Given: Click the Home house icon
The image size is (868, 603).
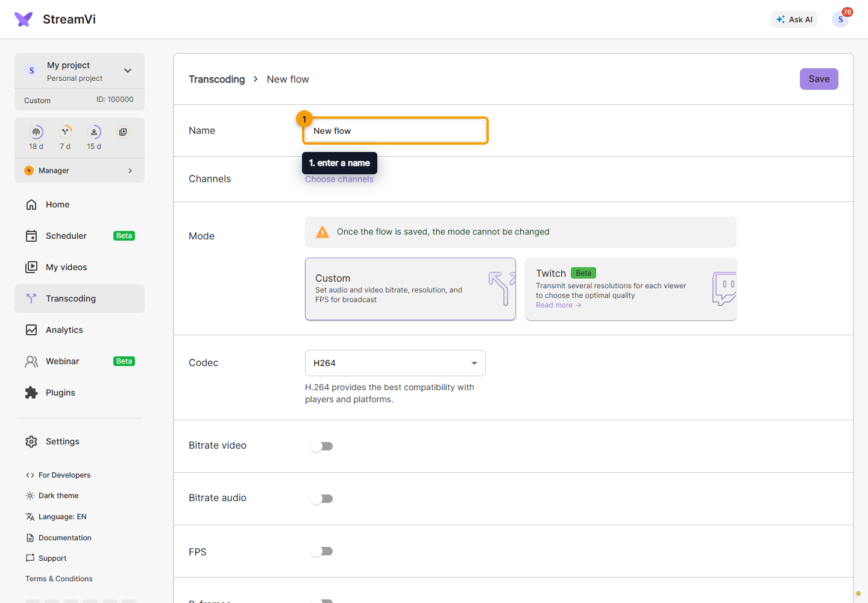Looking at the screenshot, I should point(31,204).
